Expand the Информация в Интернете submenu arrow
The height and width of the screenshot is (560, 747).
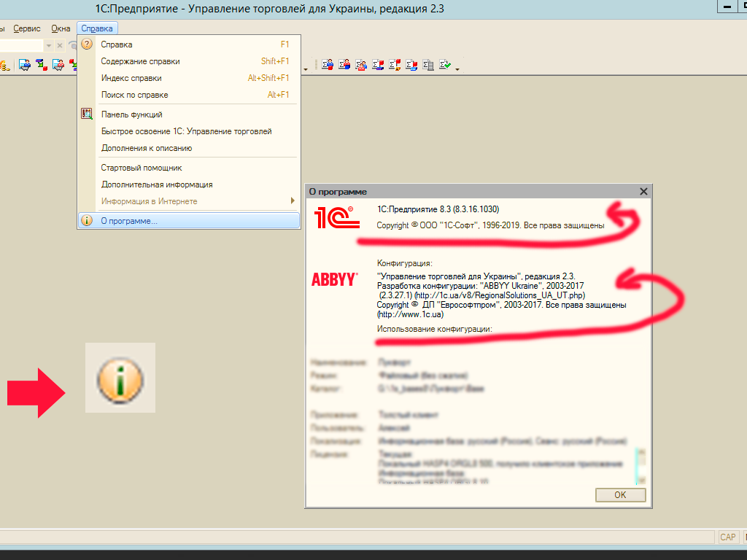[293, 201]
